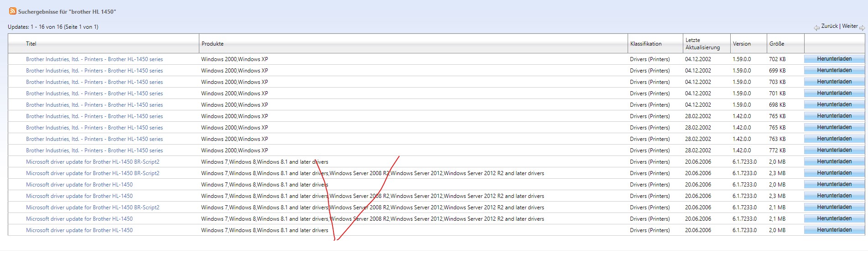Image resolution: width=868 pixels, height=254 pixels.
Task: Click the Suchergebnisse für "brother HL 1450" heading
Action: click(67, 12)
